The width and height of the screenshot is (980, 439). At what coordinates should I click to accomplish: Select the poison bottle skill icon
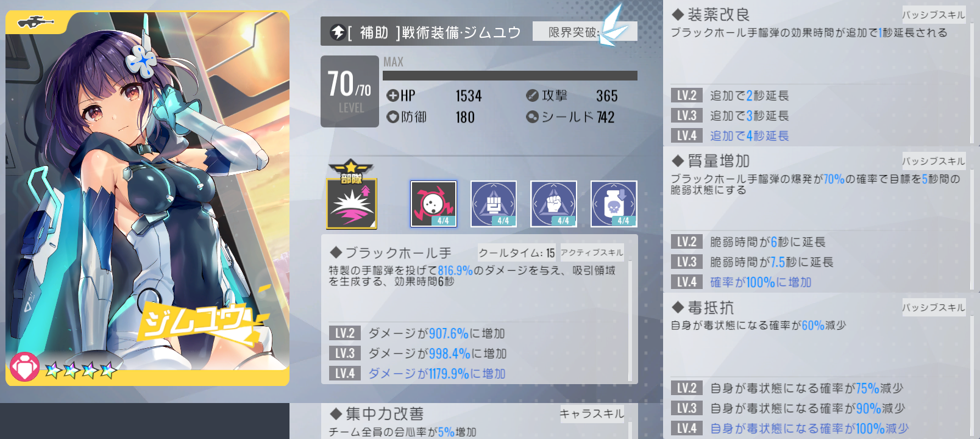click(x=614, y=204)
